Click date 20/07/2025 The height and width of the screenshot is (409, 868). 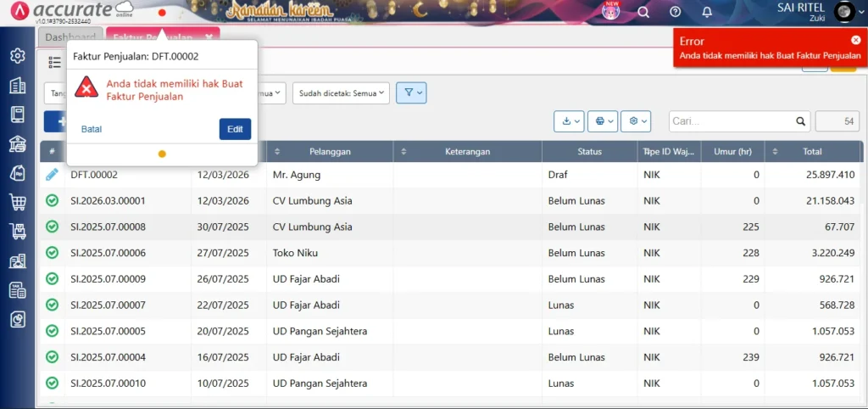point(223,331)
